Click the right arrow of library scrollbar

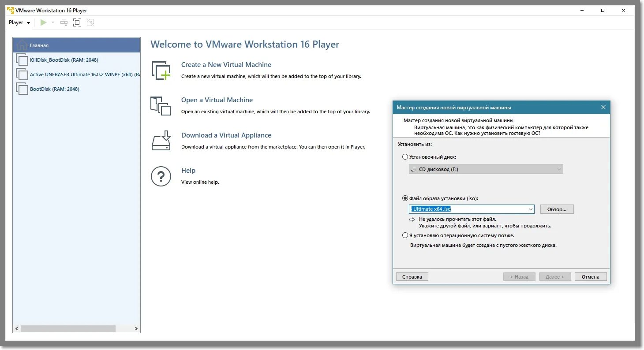pyautogui.click(x=136, y=329)
